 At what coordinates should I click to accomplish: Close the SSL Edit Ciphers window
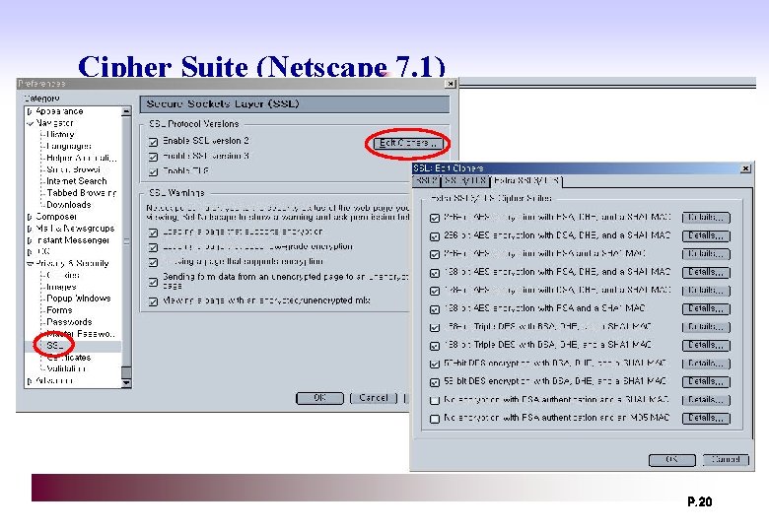tap(745, 168)
